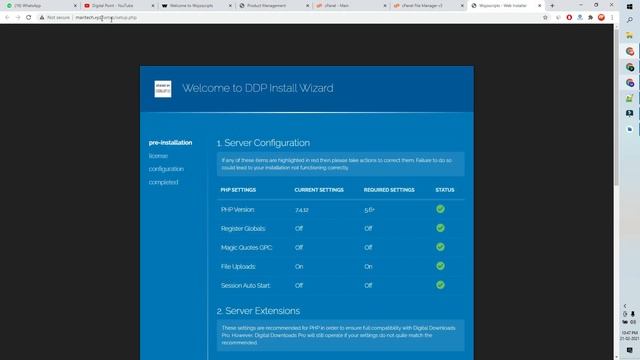Close the WhatsApp tab

[75, 6]
